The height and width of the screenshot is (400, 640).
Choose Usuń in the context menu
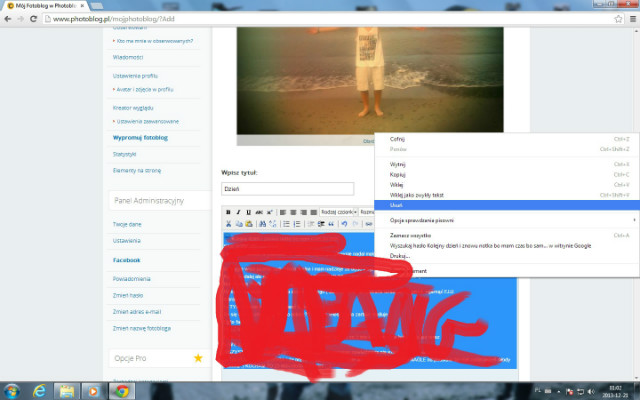pyautogui.click(x=507, y=205)
